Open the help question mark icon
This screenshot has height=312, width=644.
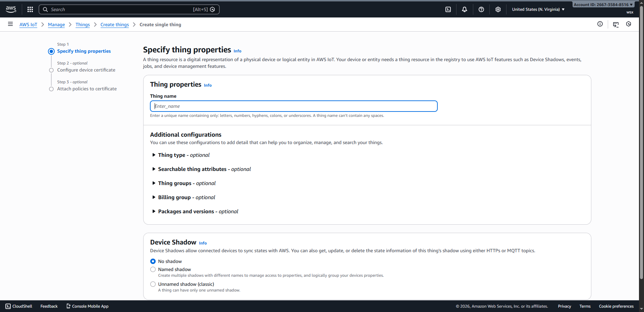pos(481,9)
